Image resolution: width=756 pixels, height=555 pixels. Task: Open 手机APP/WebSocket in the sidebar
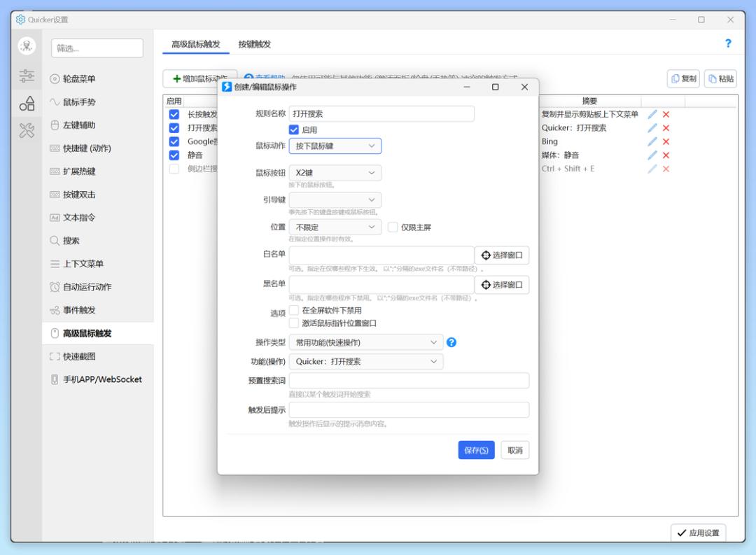(x=97, y=379)
